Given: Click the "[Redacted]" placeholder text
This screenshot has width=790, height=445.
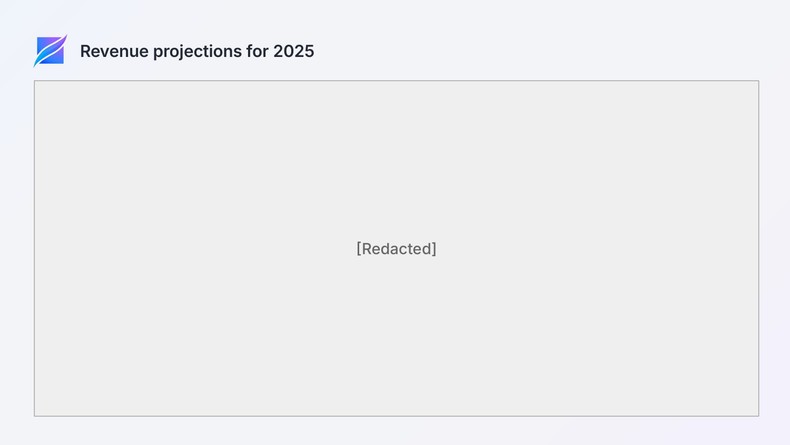Looking at the screenshot, I should [x=396, y=249].
